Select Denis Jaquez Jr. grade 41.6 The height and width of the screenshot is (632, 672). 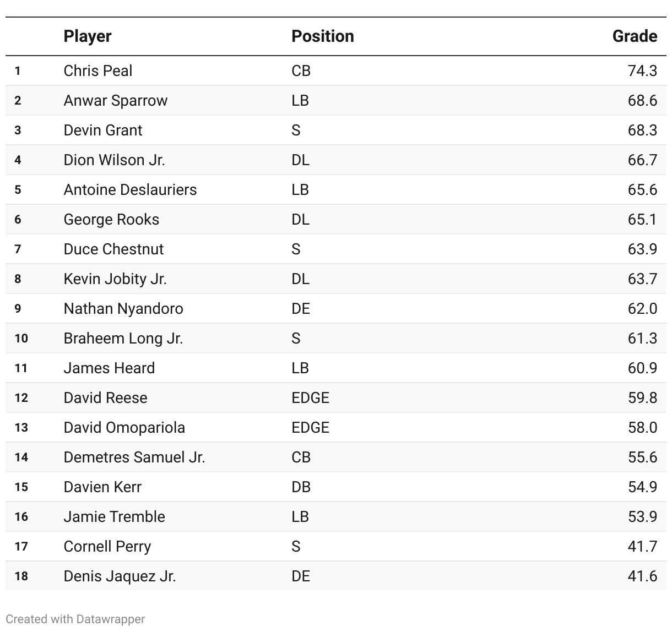(642, 576)
